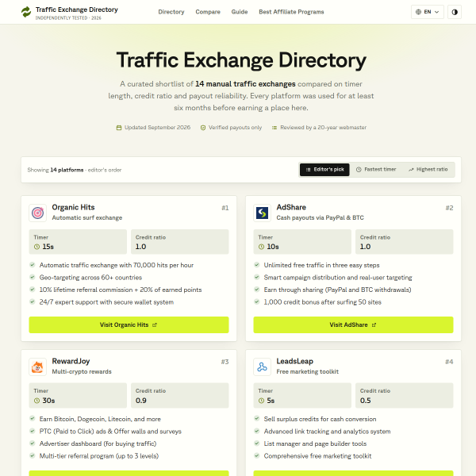Click 'Multi-crypto rewards' subtitle

point(82,371)
